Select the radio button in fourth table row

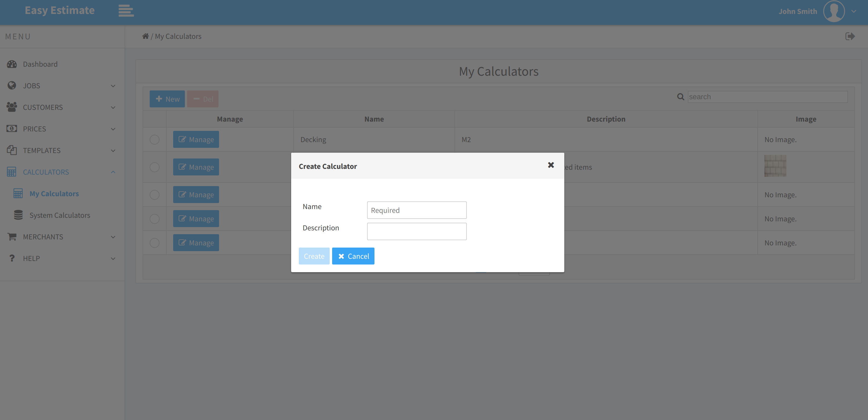pyautogui.click(x=155, y=219)
